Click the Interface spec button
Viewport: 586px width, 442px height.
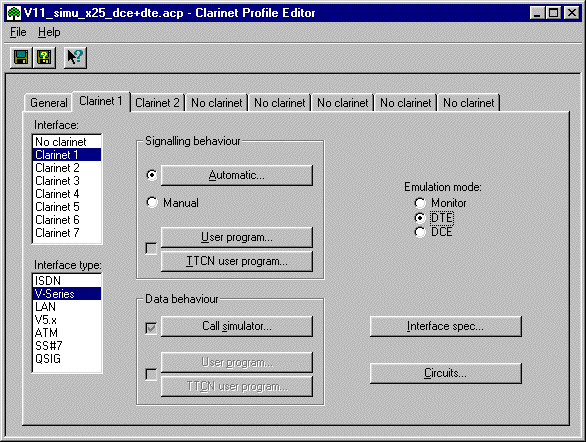coord(445,326)
